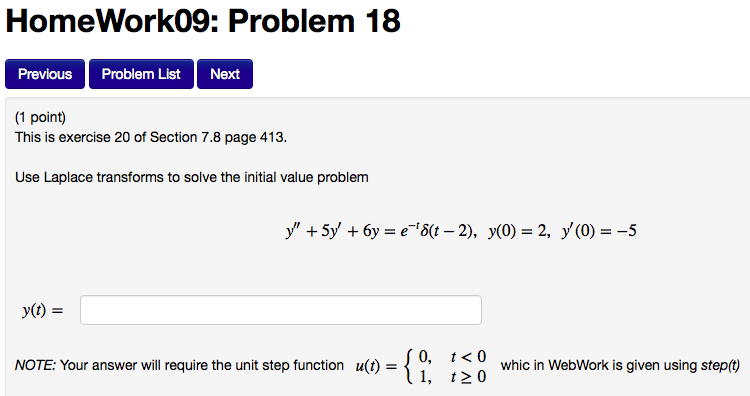The width and height of the screenshot is (750, 396).
Task: Click the Use Laplace transforms instruction text
Action: pyautogui.click(x=191, y=177)
